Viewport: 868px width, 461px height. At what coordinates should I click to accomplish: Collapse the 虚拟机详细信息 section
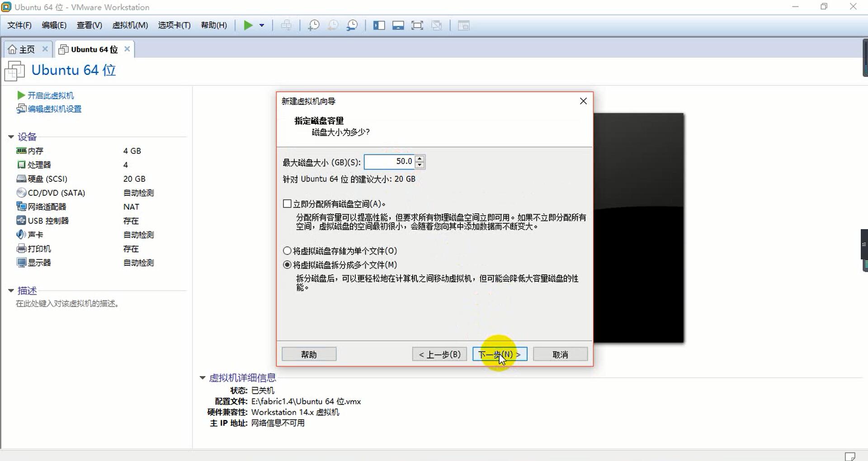click(203, 378)
